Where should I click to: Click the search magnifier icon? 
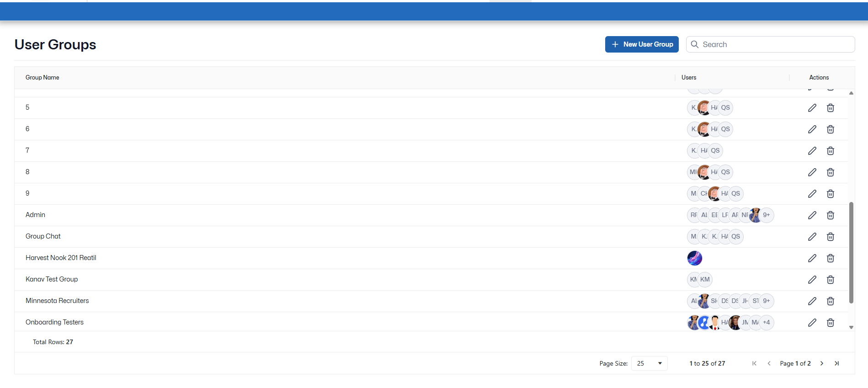[x=695, y=44]
